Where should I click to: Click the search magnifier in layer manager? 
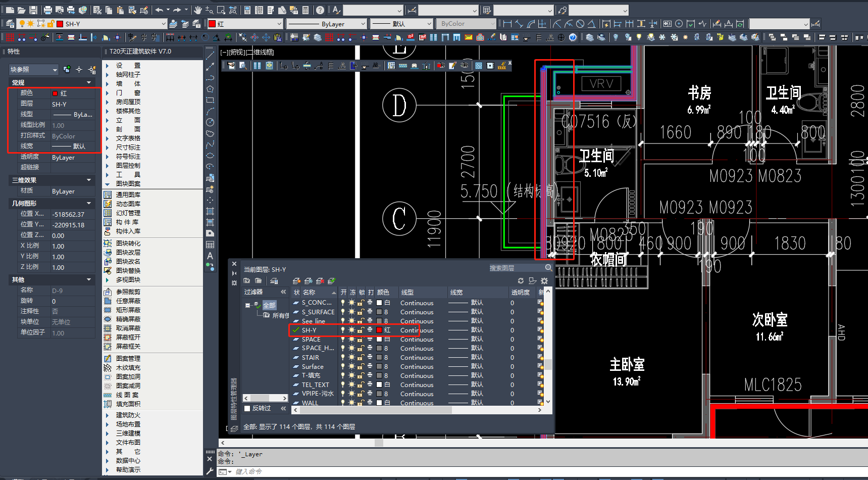[548, 268]
